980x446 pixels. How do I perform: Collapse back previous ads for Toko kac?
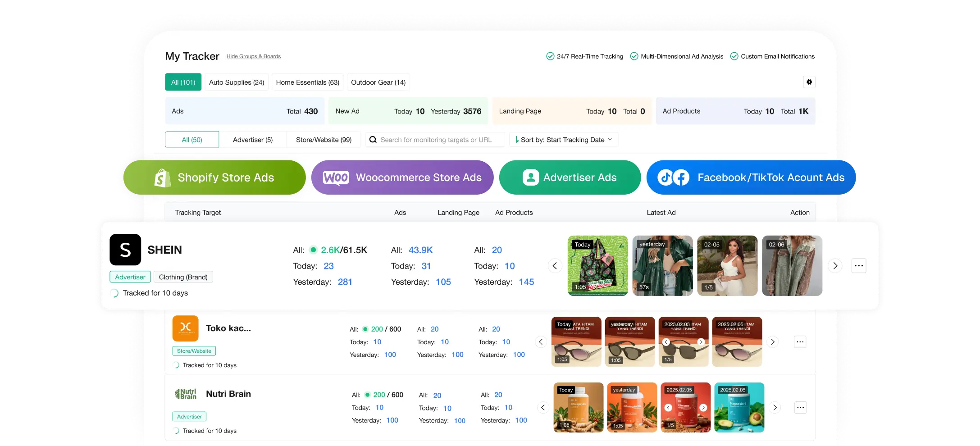coord(541,342)
